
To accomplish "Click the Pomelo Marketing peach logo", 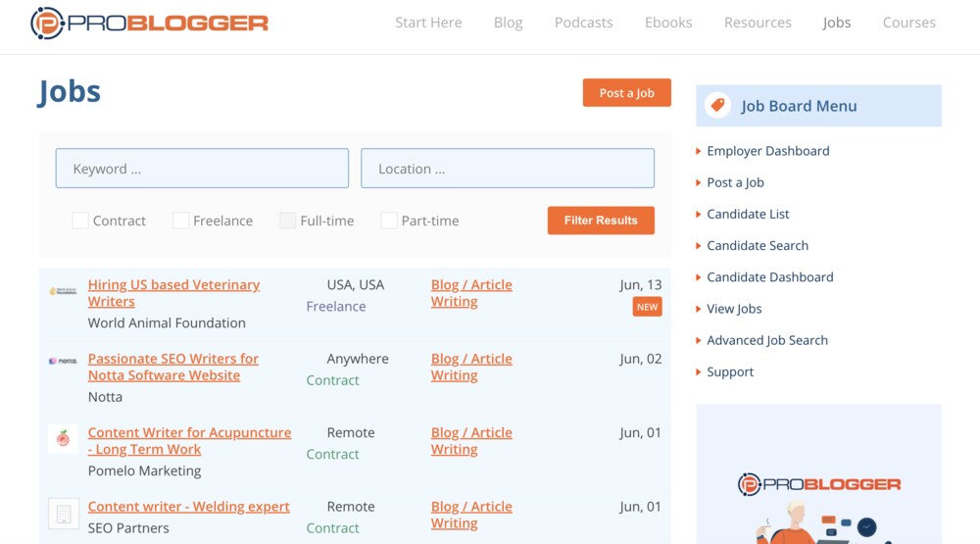I will click(63, 439).
